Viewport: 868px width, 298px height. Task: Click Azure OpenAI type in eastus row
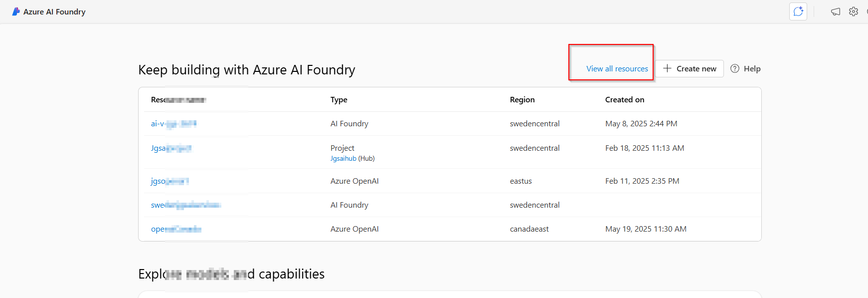click(354, 181)
